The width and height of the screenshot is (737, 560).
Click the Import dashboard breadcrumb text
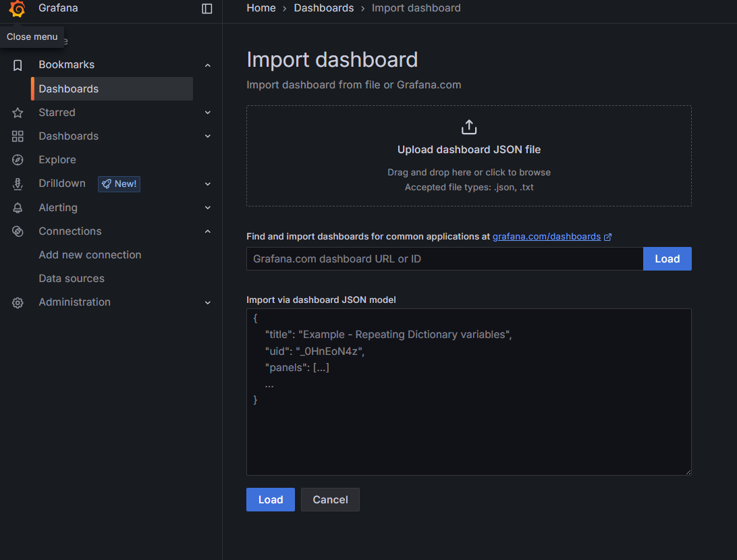coord(416,8)
